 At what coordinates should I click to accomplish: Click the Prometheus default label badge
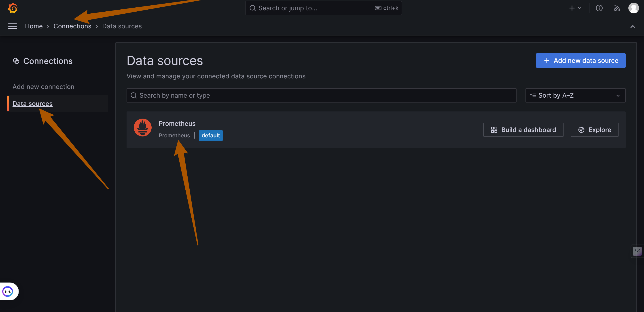click(x=211, y=135)
